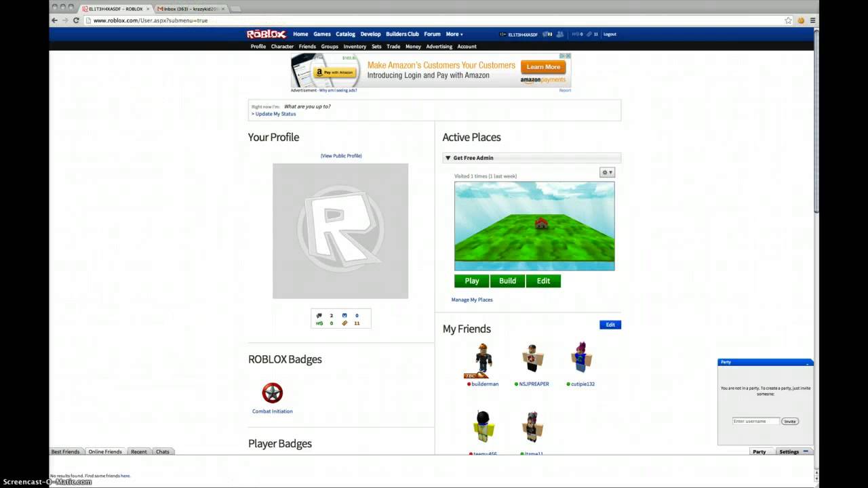This screenshot has height=488, width=868.
Task: Select the Money submenu link
Action: tap(413, 47)
